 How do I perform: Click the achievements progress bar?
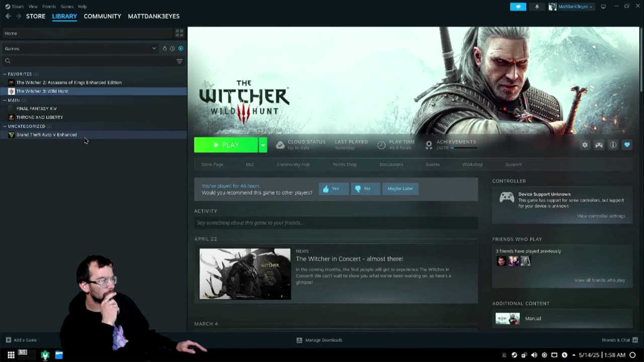point(463,148)
